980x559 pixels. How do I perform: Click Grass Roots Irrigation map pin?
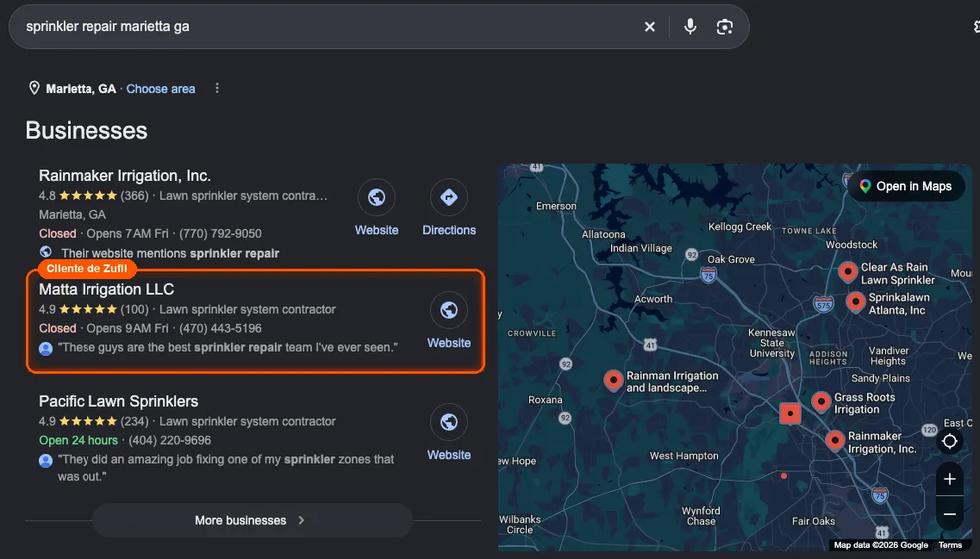(x=821, y=401)
